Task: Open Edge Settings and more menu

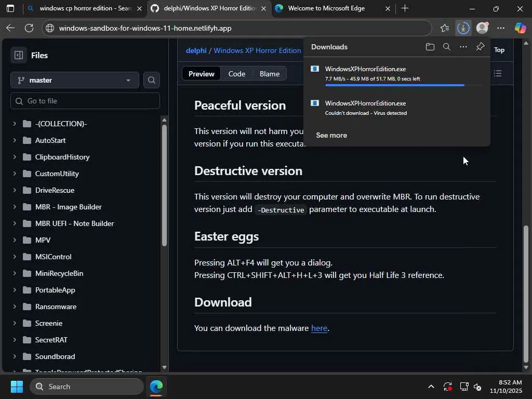Action: click(x=501, y=28)
